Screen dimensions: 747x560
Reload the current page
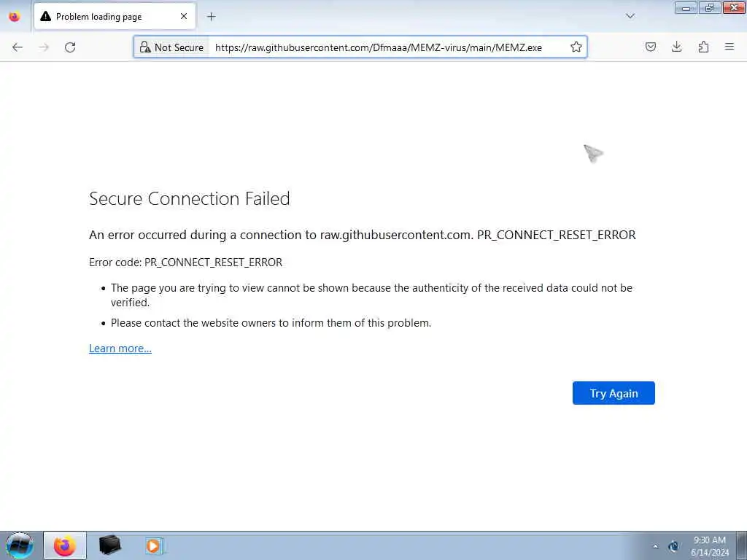[x=70, y=47]
